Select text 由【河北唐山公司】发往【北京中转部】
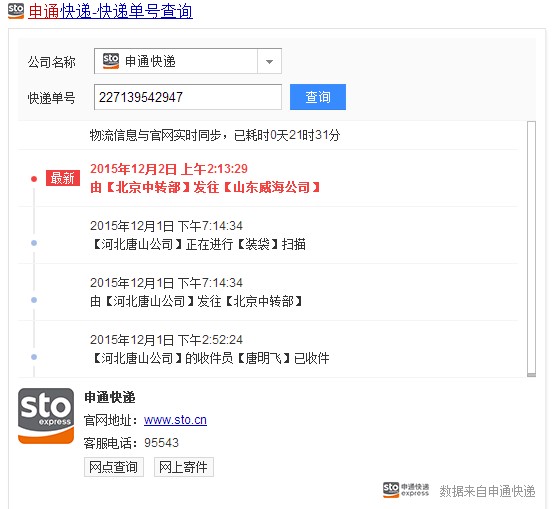The width and height of the screenshot is (558, 509). [196, 301]
